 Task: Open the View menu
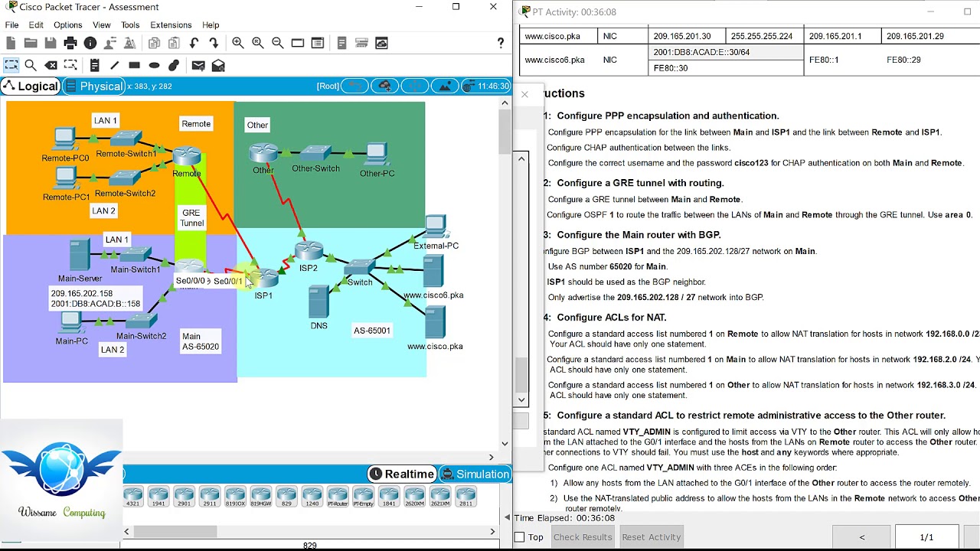102,24
